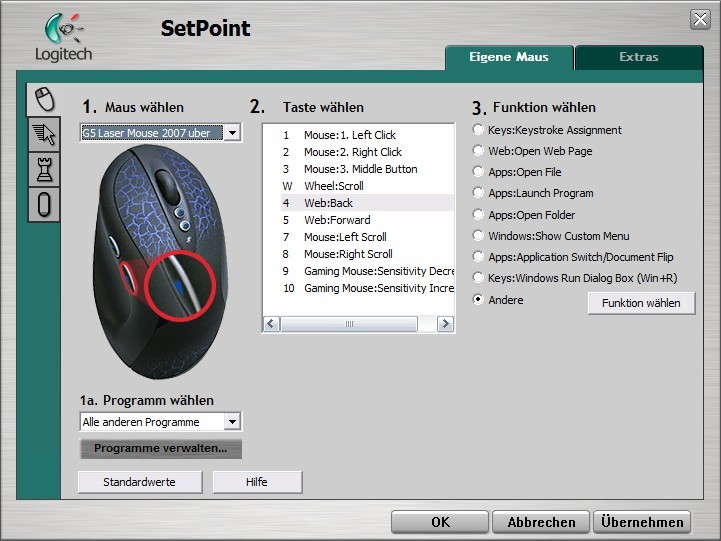The width and height of the screenshot is (721, 541).
Task: Open the mouse battery icon tab
Action: tap(44, 205)
